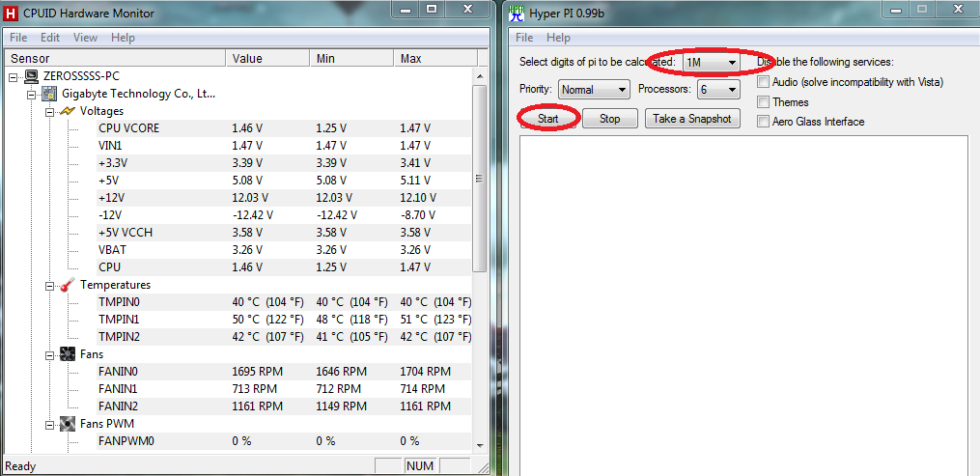Collapse the Temperatures section
980x476 pixels.
50,286
